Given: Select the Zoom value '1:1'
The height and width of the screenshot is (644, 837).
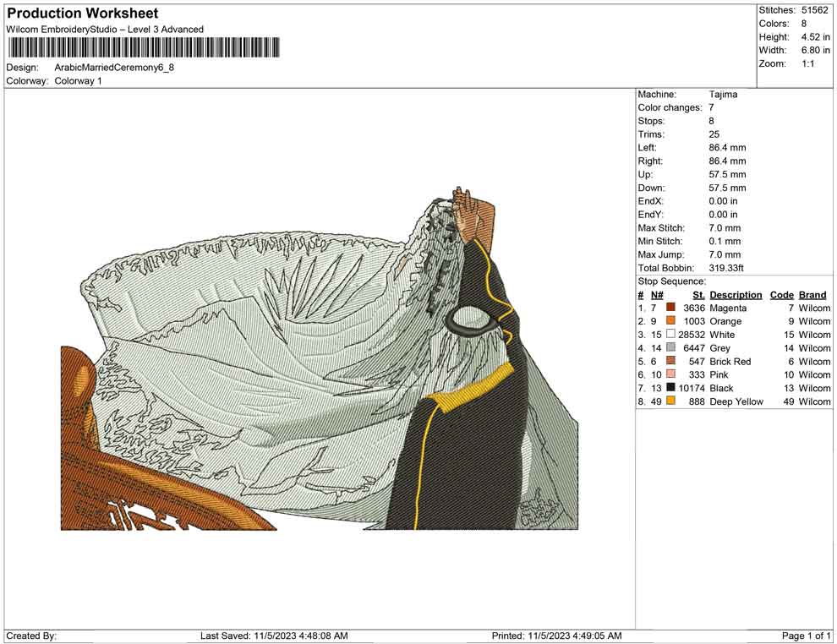Looking at the screenshot, I should tap(807, 63).
